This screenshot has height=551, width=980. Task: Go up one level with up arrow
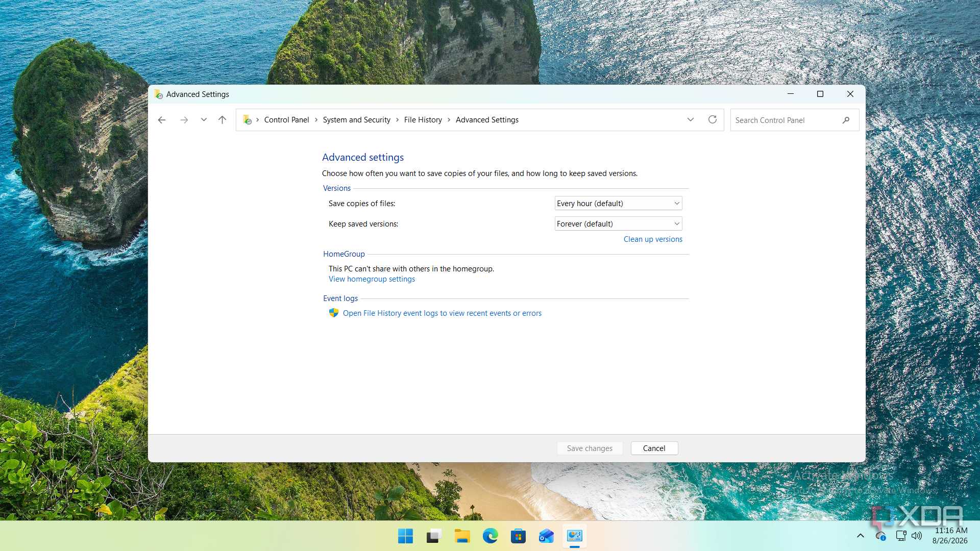pyautogui.click(x=222, y=120)
